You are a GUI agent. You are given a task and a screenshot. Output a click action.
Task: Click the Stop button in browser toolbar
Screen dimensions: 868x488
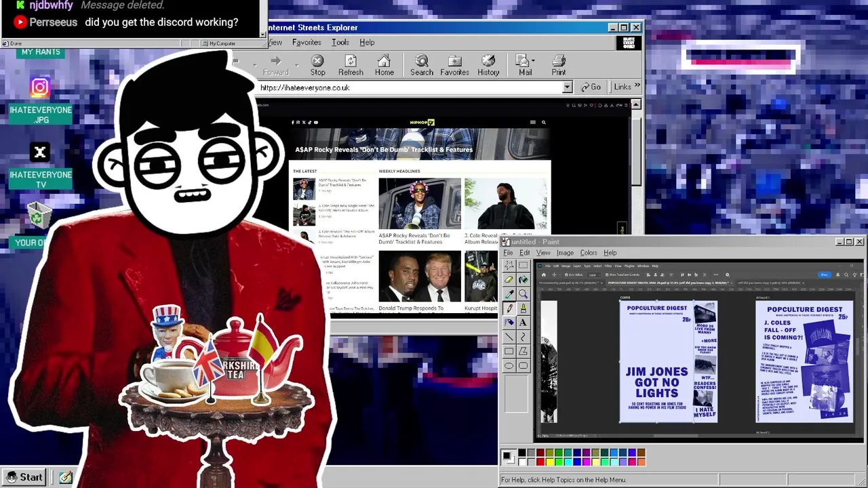(x=317, y=66)
